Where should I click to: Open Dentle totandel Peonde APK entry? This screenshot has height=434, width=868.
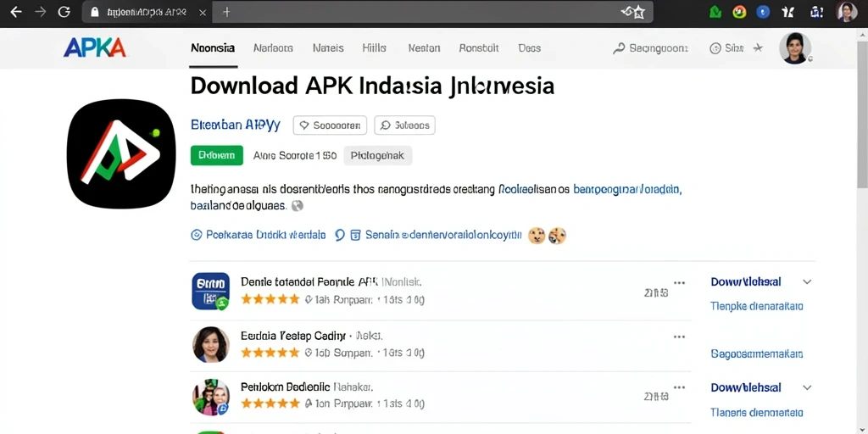[x=331, y=281]
